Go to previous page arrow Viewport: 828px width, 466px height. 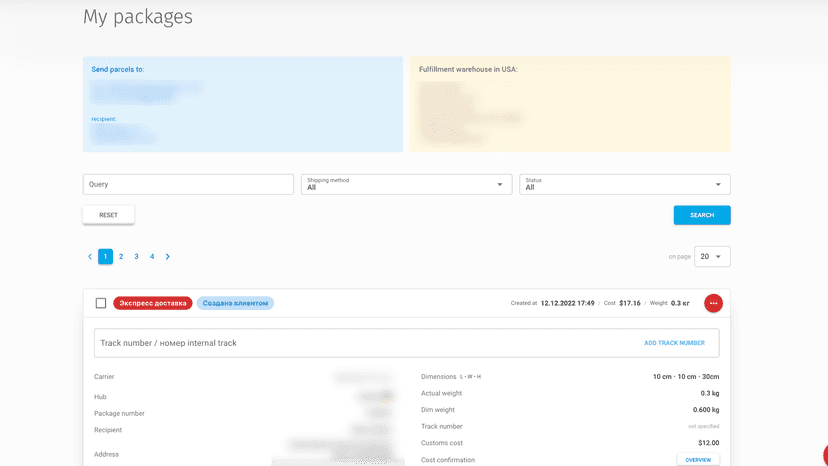[x=90, y=256]
